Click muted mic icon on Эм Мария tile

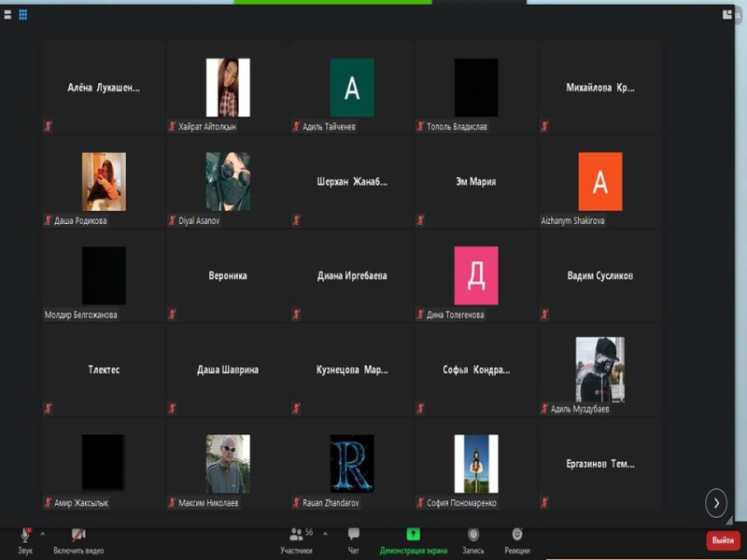(421, 220)
